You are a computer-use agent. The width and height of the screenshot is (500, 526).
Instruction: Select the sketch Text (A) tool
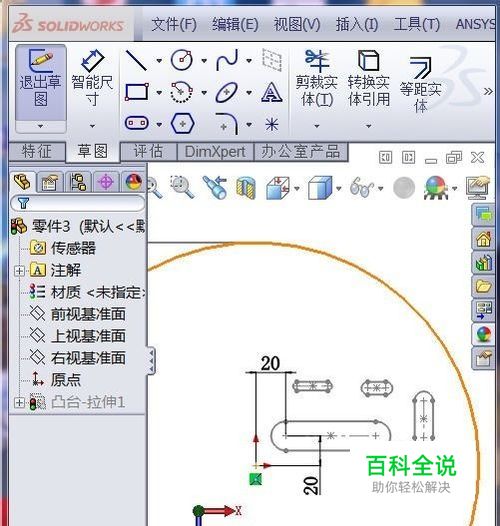(272, 92)
